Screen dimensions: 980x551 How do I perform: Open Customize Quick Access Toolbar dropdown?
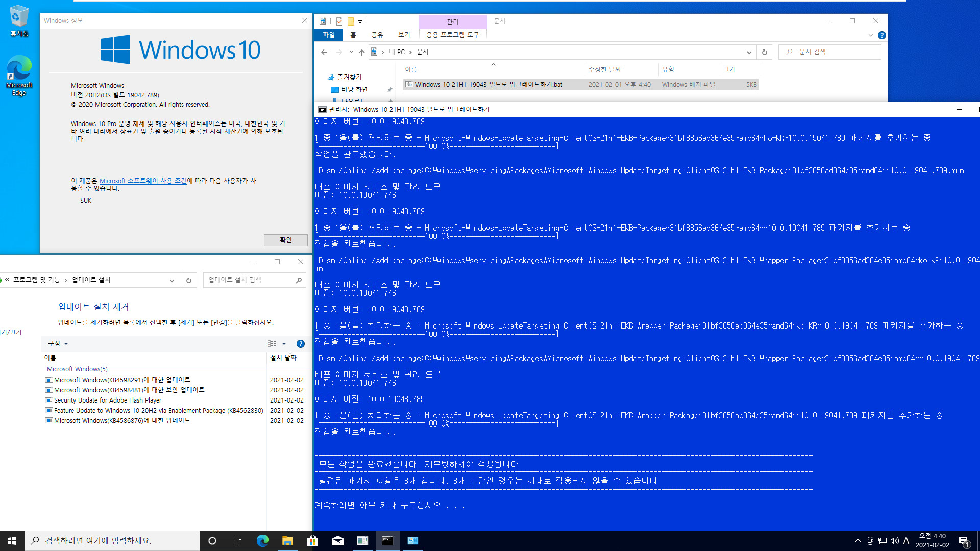pyautogui.click(x=360, y=21)
